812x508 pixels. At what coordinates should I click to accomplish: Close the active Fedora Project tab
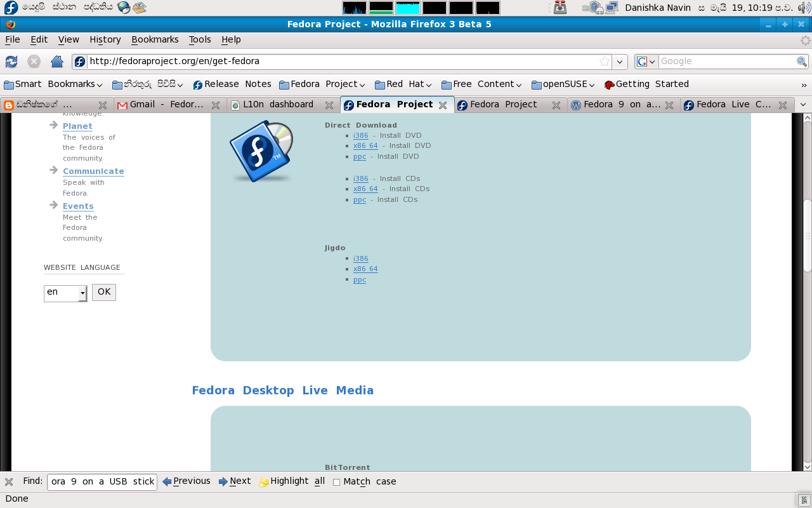point(443,105)
